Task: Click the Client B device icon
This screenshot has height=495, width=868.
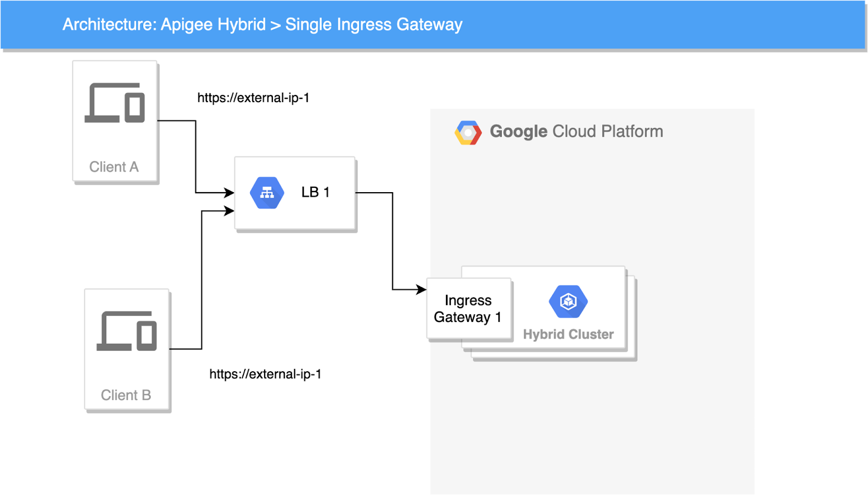Action: [x=127, y=331]
